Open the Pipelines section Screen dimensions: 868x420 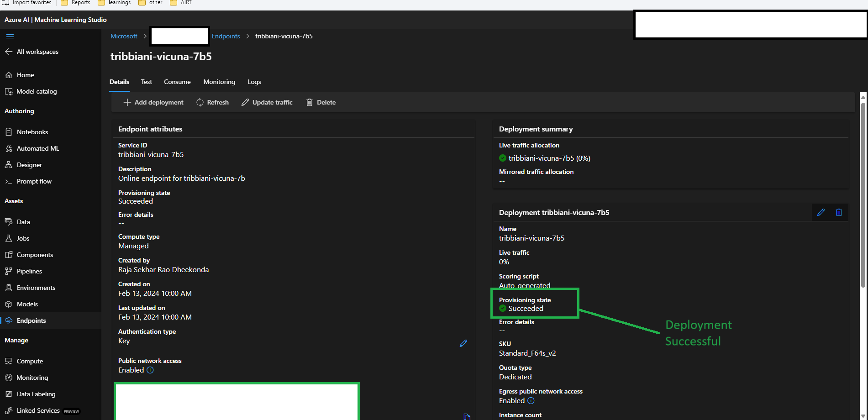tap(29, 271)
